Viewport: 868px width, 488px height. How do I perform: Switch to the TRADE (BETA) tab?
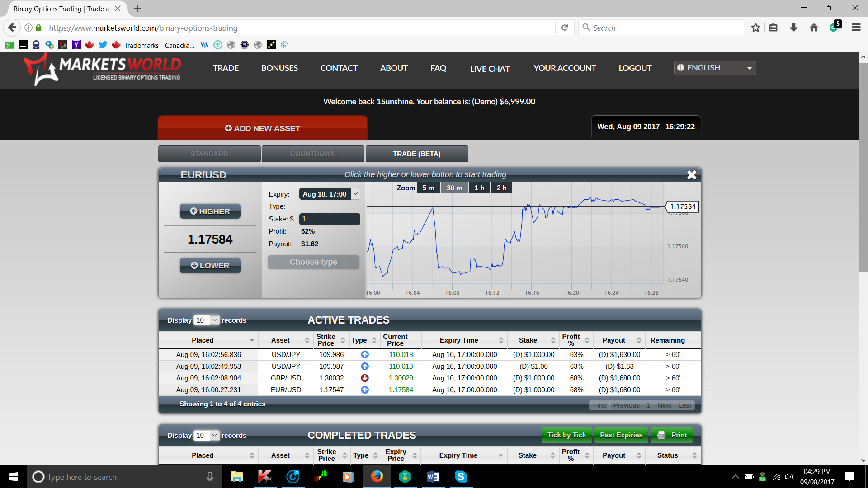(417, 154)
